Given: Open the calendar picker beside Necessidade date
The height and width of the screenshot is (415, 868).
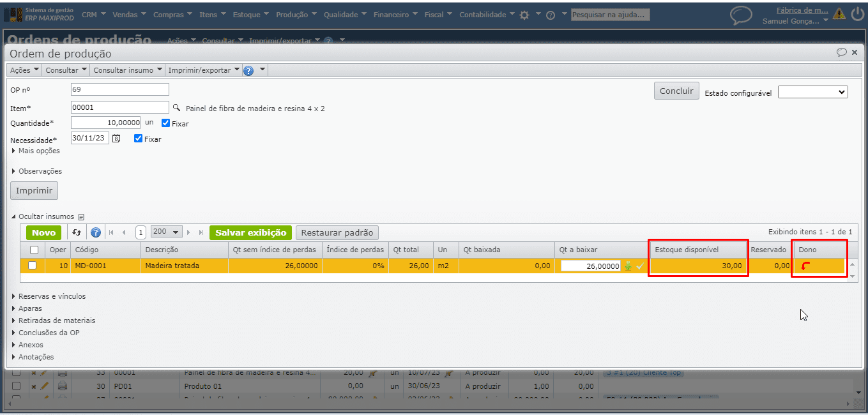Looking at the screenshot, I should pyautogui.click(x=116, y=138).
